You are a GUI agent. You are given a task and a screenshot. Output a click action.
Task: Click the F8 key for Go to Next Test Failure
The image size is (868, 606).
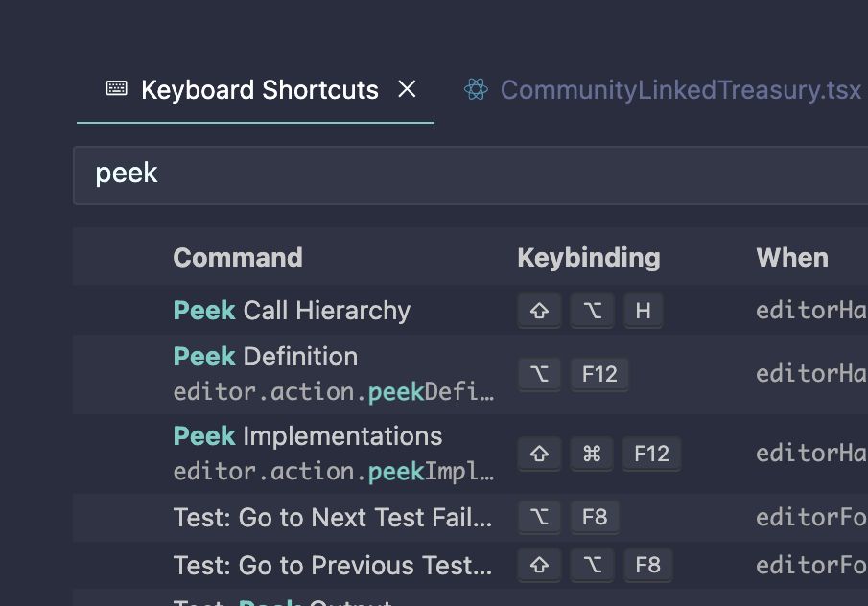[x=595, y=518]
